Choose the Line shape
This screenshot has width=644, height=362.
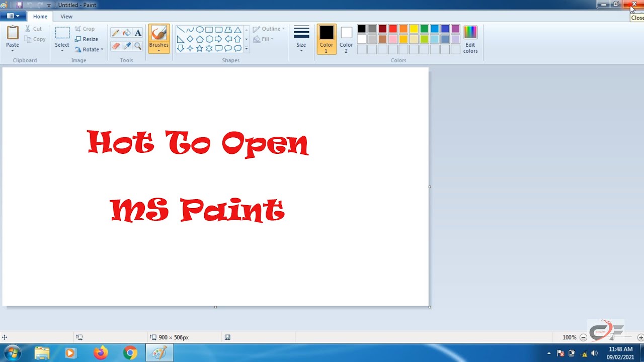[x=181, y=30]
